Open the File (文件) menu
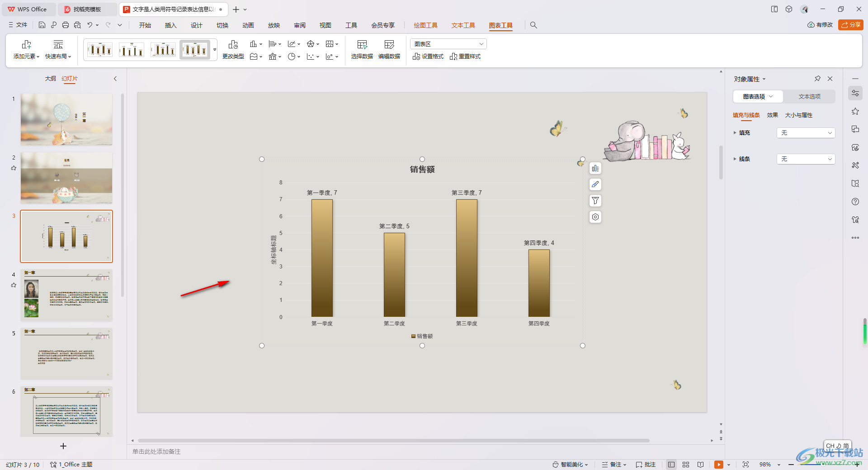The image size is (868, 470). pyautogui.click(x=18, y=25)
